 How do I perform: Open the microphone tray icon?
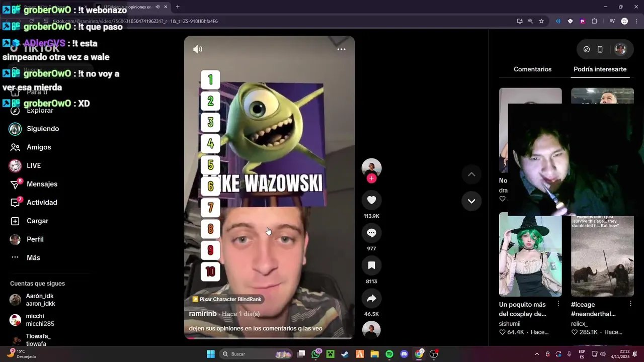569,354
